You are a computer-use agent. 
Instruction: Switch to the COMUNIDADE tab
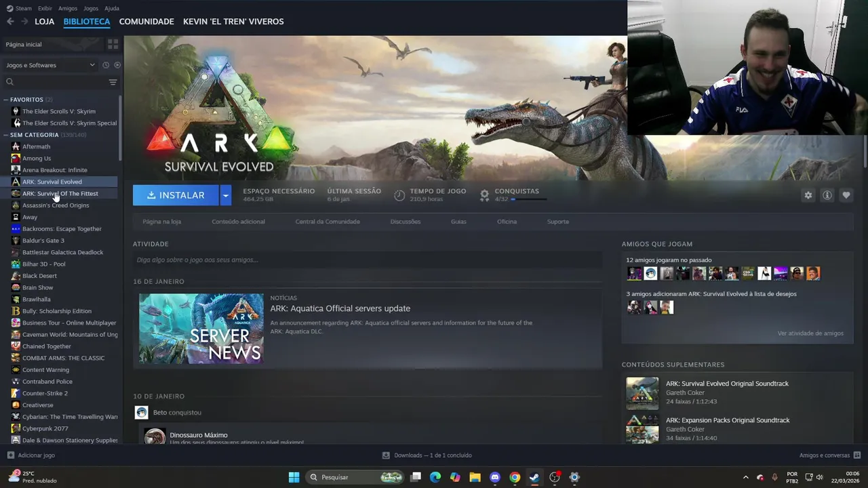146,22
